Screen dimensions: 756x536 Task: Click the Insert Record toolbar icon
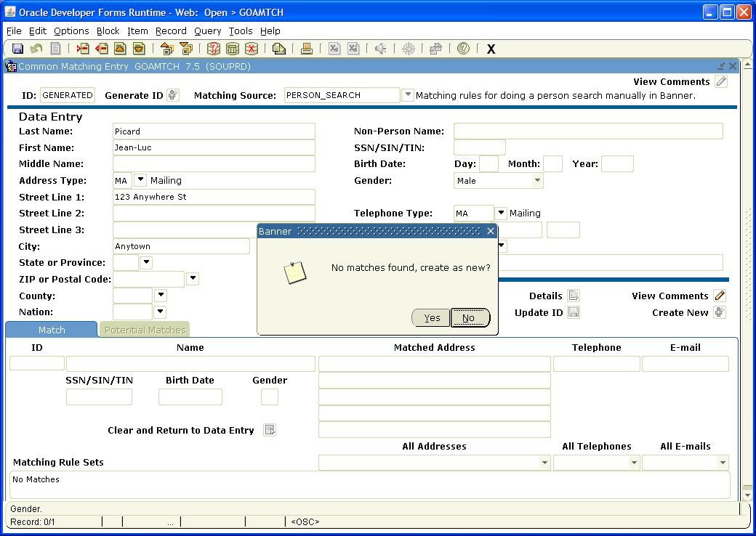click(83, 49)
